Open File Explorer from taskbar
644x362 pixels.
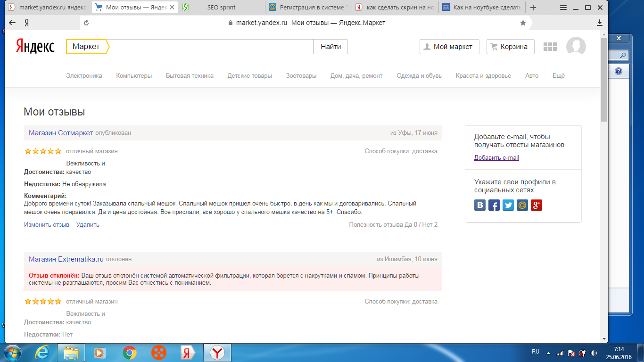[x=71, y=352]
